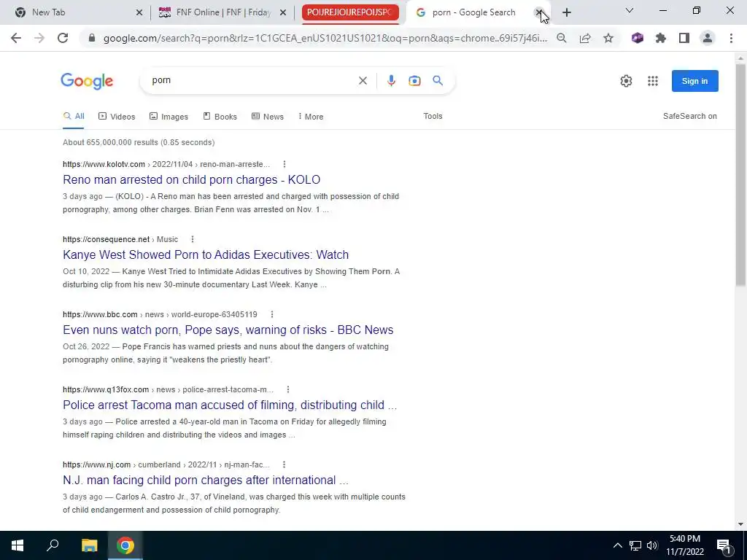Select the Images search filter
This screenshot has height=560, width=747.
[x=169, y=117]
